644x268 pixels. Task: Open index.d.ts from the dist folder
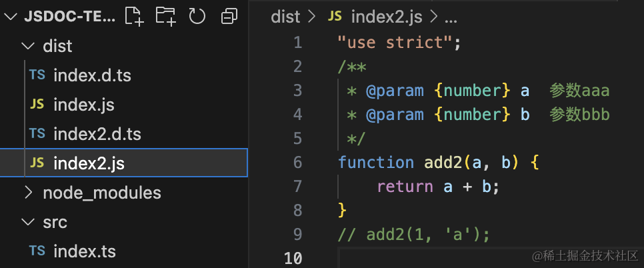(x=92, y=75)
